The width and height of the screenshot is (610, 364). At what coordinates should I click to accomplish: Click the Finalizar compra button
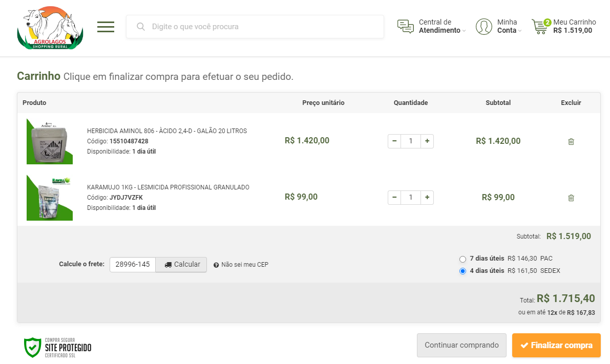pos(556,346)
